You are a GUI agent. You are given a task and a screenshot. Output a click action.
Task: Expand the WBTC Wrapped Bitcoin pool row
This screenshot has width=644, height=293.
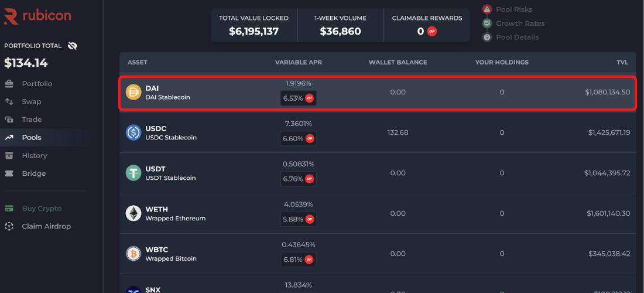pos(378,254)
